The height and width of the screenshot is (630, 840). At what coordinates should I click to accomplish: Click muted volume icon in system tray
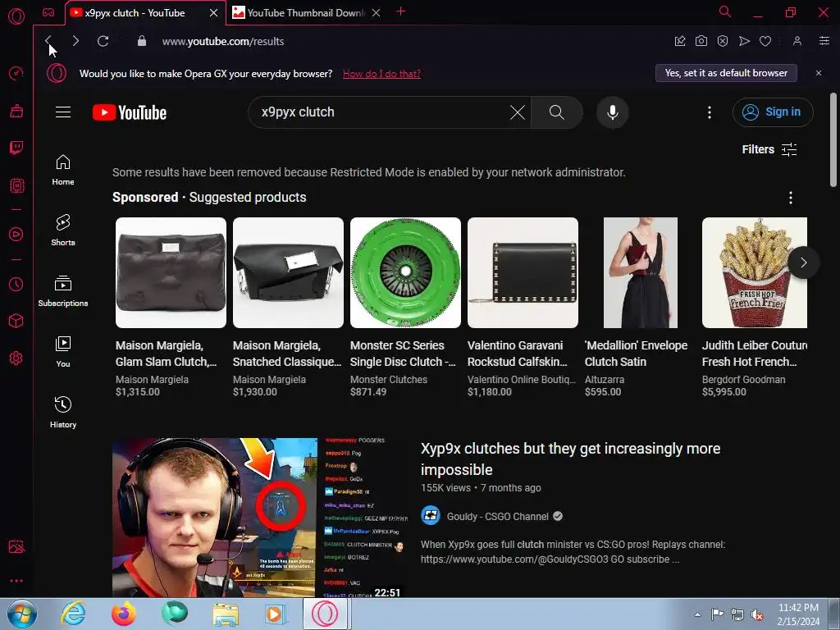tap(757, 614)
